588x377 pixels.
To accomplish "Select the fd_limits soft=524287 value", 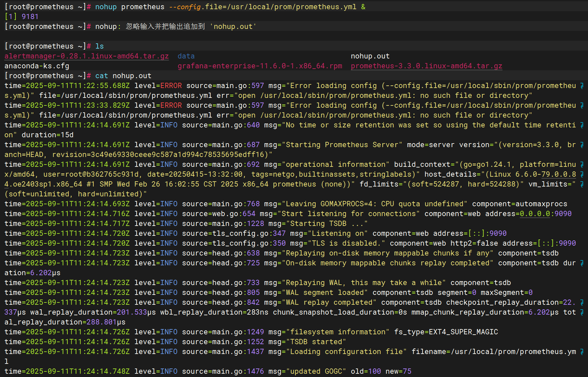I will click(435, 184).
